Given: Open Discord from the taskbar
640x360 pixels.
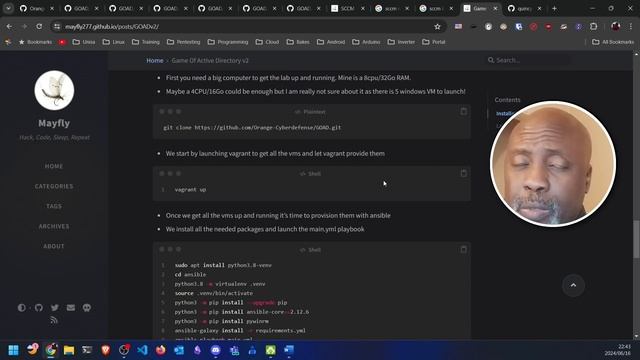Looking at the screenshot, I should (216, 350).
